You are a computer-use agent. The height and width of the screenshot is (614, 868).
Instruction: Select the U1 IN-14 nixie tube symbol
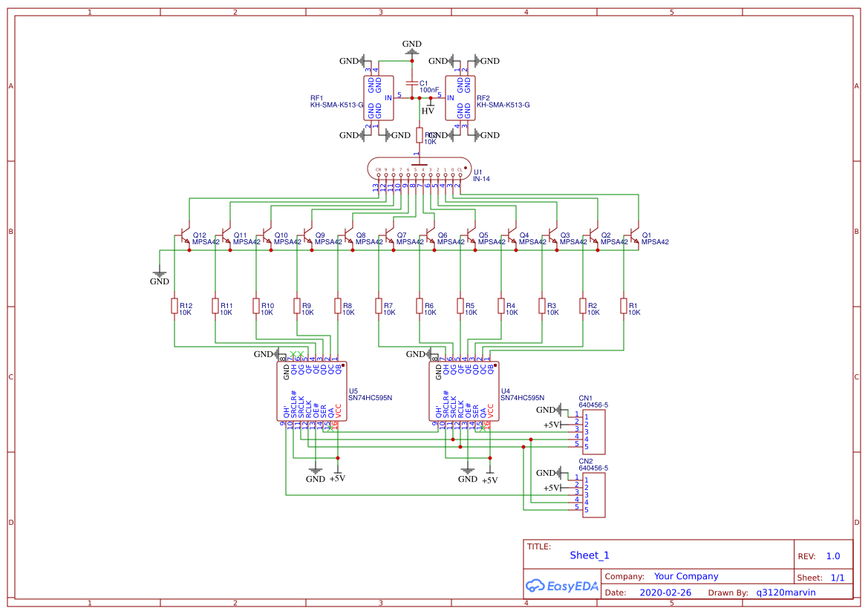420,169
